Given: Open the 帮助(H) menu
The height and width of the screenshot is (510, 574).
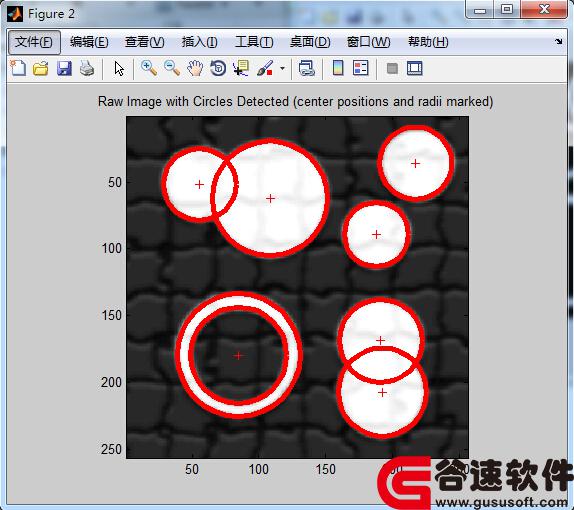Looking at the screenshot, I should click(x=428, y=42).
